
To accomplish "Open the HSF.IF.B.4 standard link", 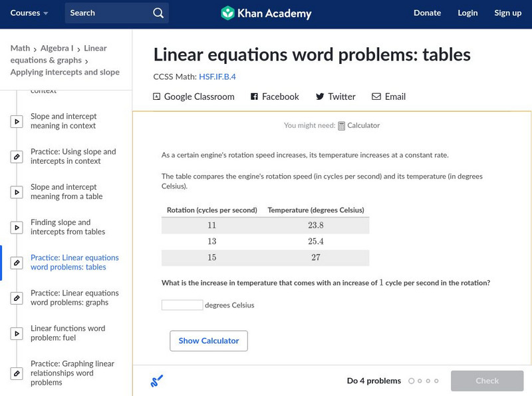I will point(217,77).
